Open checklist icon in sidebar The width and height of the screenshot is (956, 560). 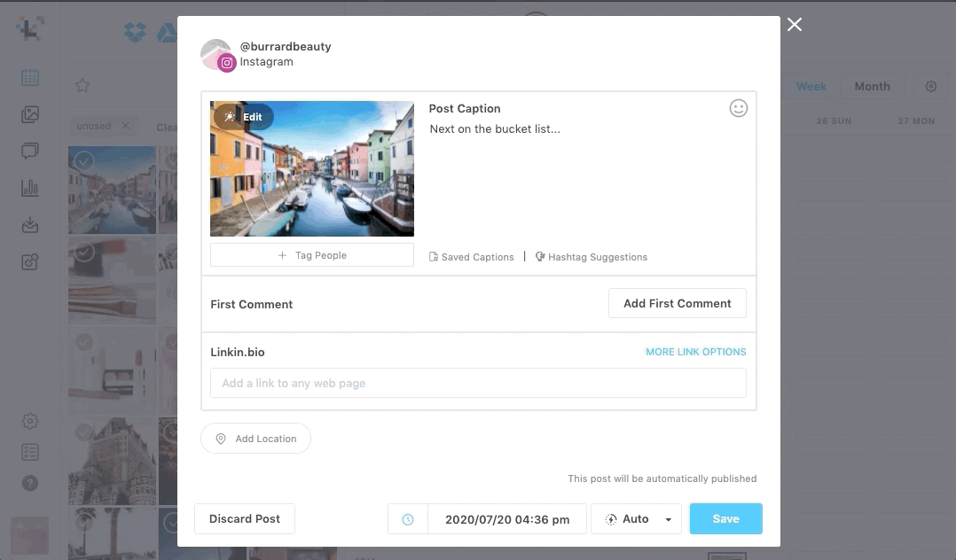click(30, 452)
